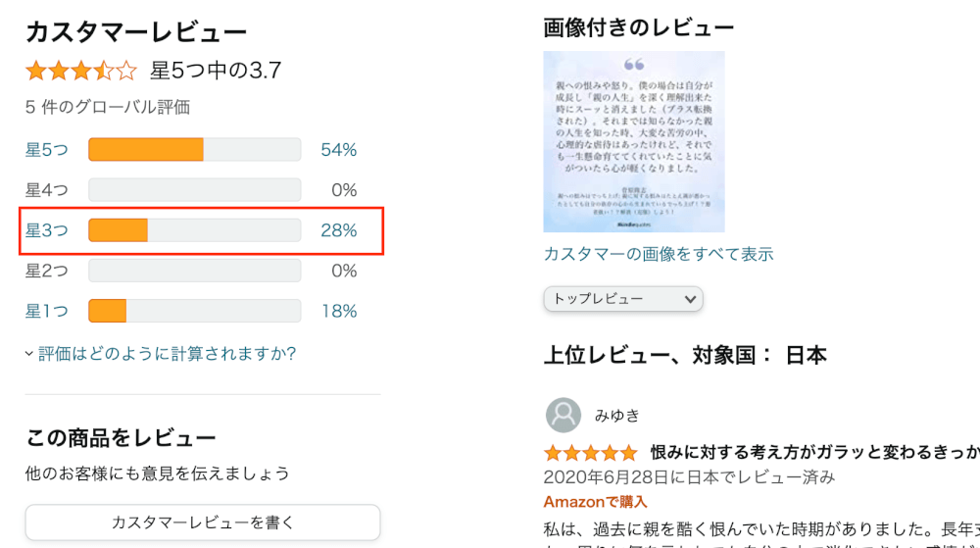Select the 星4つ rating row label

[47, 190]
